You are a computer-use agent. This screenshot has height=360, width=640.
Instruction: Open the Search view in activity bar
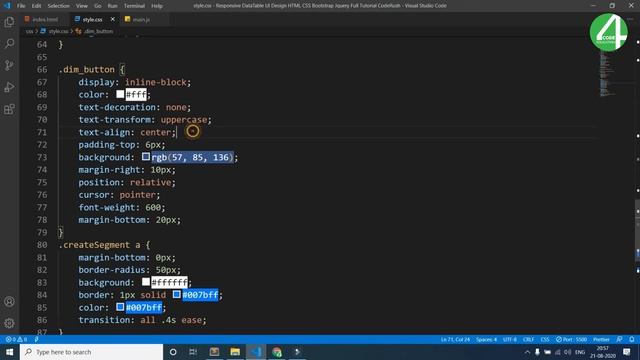click(x=9, y=43)
